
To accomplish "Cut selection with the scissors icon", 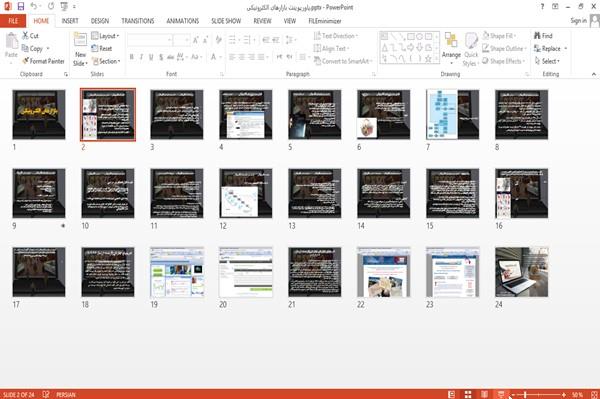I will pos(25,36).
